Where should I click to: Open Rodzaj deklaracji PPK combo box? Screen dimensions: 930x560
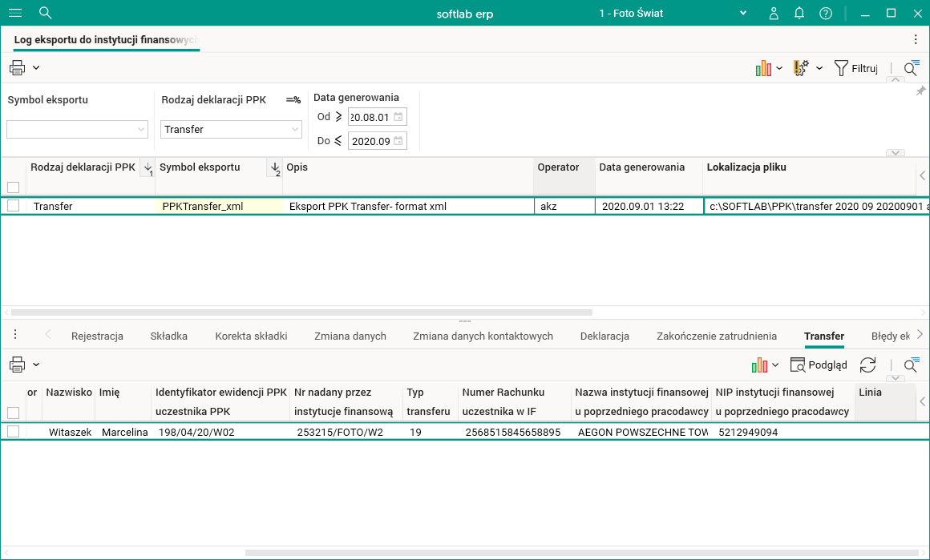tap(232, 129)
